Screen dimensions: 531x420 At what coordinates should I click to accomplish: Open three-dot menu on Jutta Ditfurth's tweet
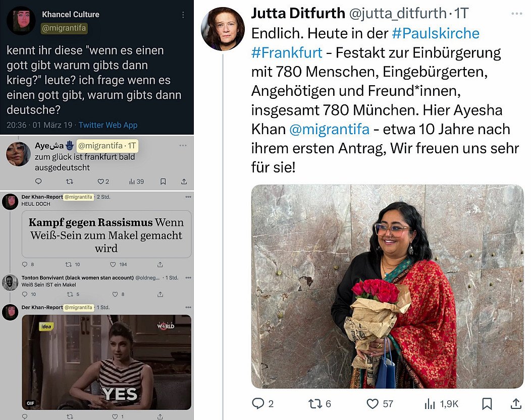coord(516,14)
